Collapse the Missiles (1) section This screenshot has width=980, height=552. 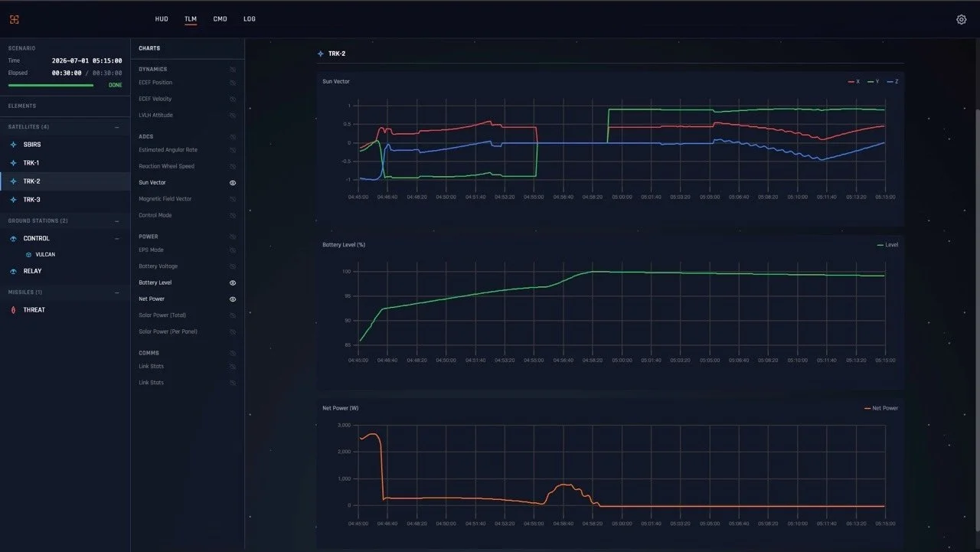pos(117,292)
